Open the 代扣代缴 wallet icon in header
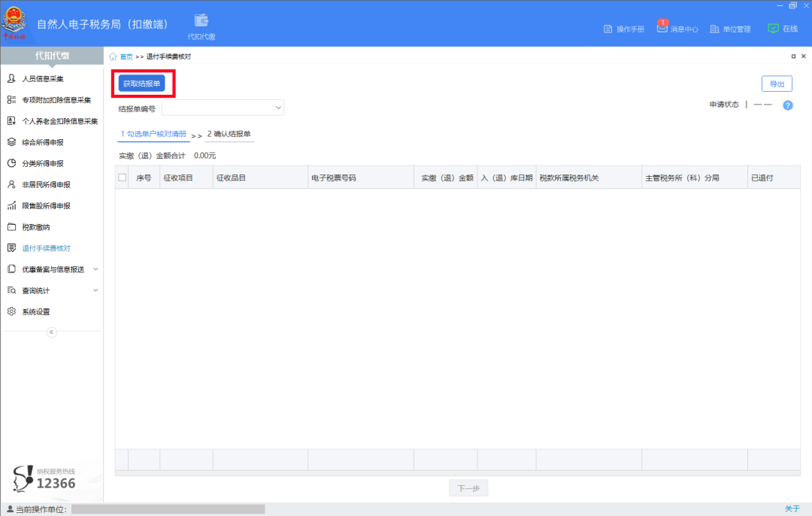The width and height of the screenshot is (812, 516). coord(201,21)
